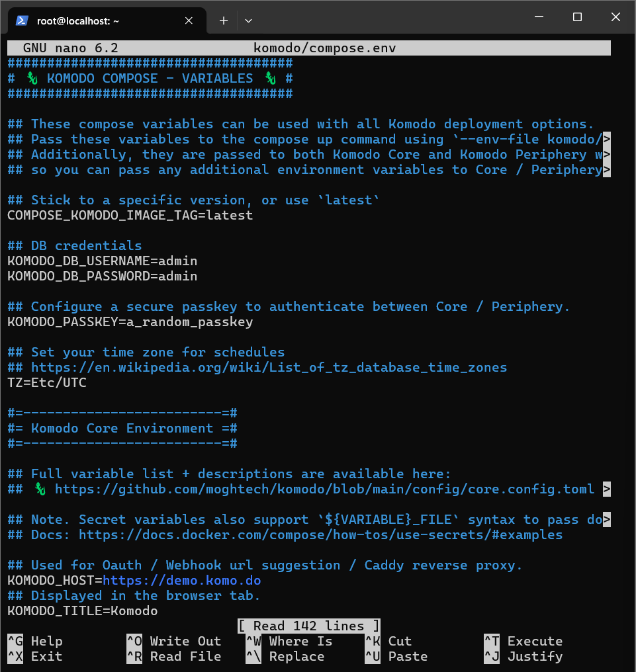Click the 'Configure a secure passkey' comment line

[289, 306]
